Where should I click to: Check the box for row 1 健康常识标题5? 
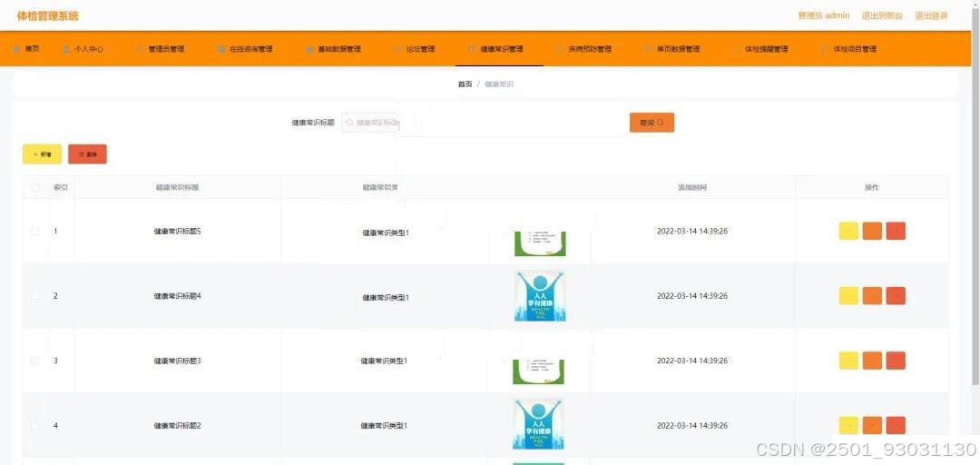[34, 231]
